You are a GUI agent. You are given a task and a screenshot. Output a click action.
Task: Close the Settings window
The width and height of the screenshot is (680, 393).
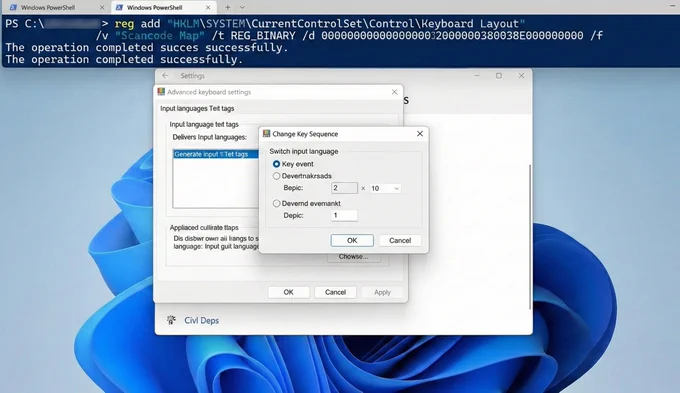click(x=521, y=75)
